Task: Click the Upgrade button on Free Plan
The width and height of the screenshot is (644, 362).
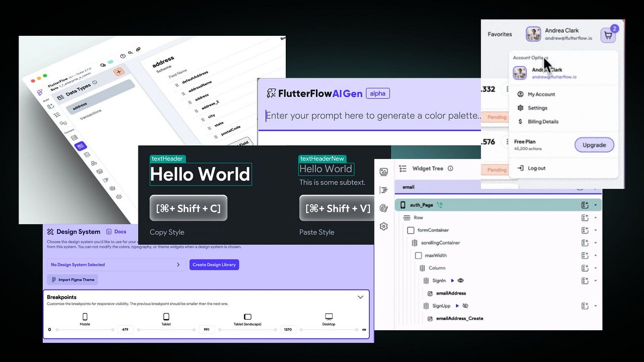Action: [x=594, y=145]
